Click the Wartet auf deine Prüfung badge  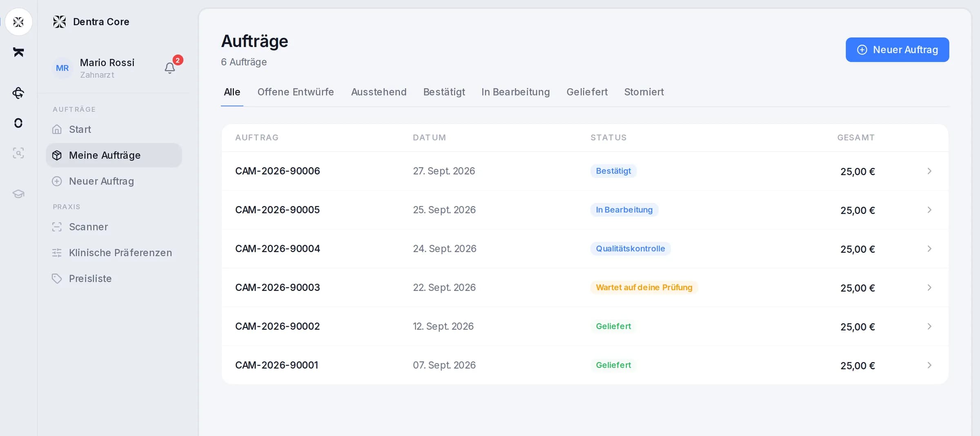click(644, 287)
